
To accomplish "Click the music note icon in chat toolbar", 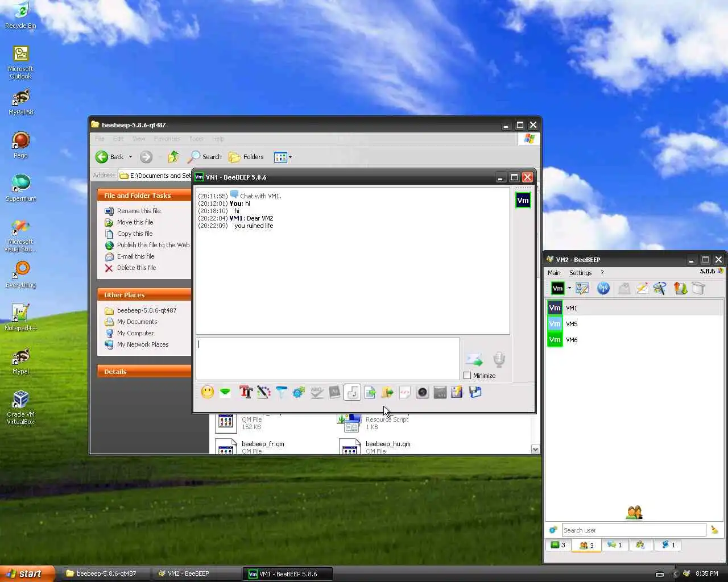I will (x=353, y=392).
